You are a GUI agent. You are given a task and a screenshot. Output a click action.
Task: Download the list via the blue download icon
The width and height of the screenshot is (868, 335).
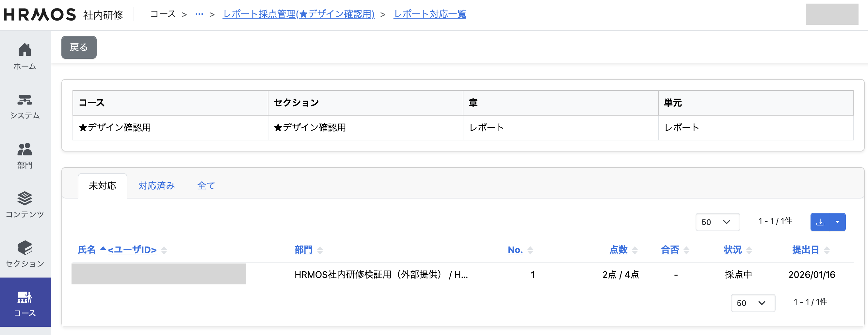(x=820, y=222)
